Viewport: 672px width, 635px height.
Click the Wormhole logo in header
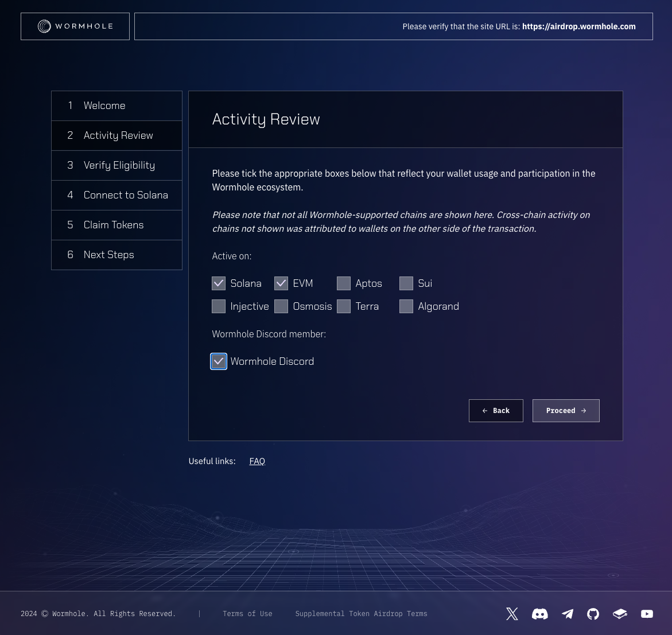tap(75, 26)
